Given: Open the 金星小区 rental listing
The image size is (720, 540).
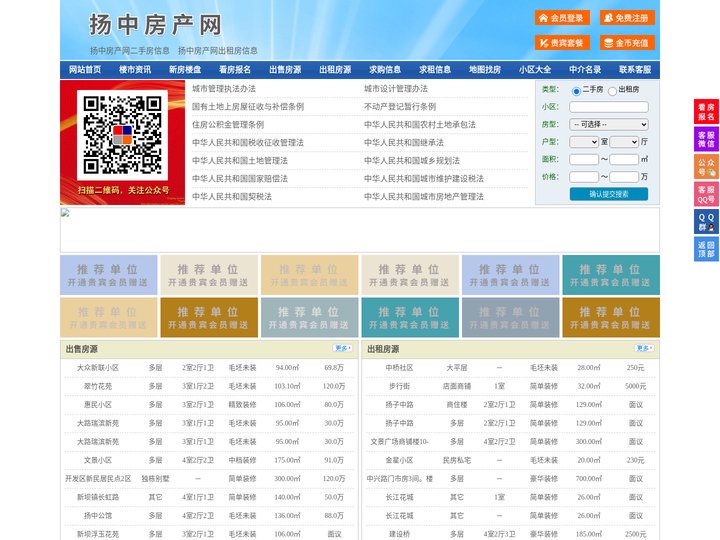Looking at the screenshot, I should click(399, 460).
